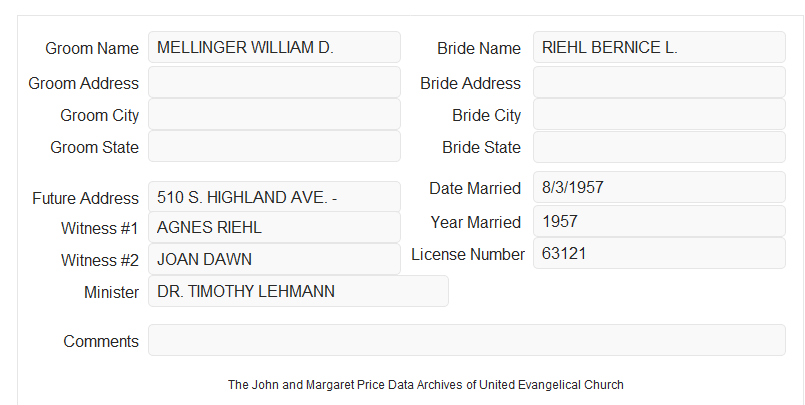Viewport: 805px width, 405px height.
Task: Click the Date Married label
Action: 475,188
